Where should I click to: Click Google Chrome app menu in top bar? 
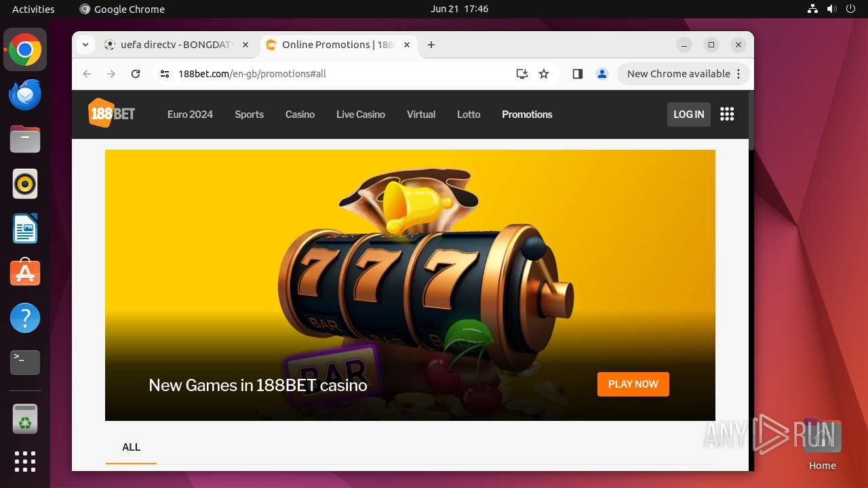(x=123, y=9)
